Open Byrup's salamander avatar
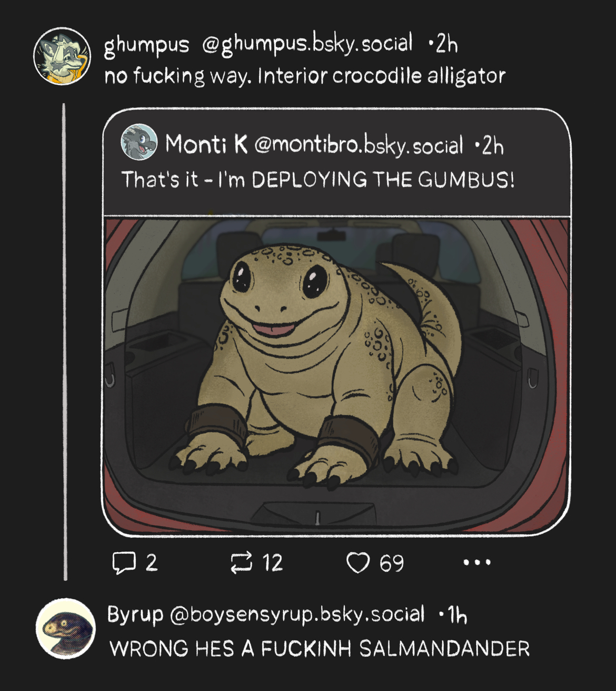The width and height of the screenshot is (616, 691). (x=66, y=628)
